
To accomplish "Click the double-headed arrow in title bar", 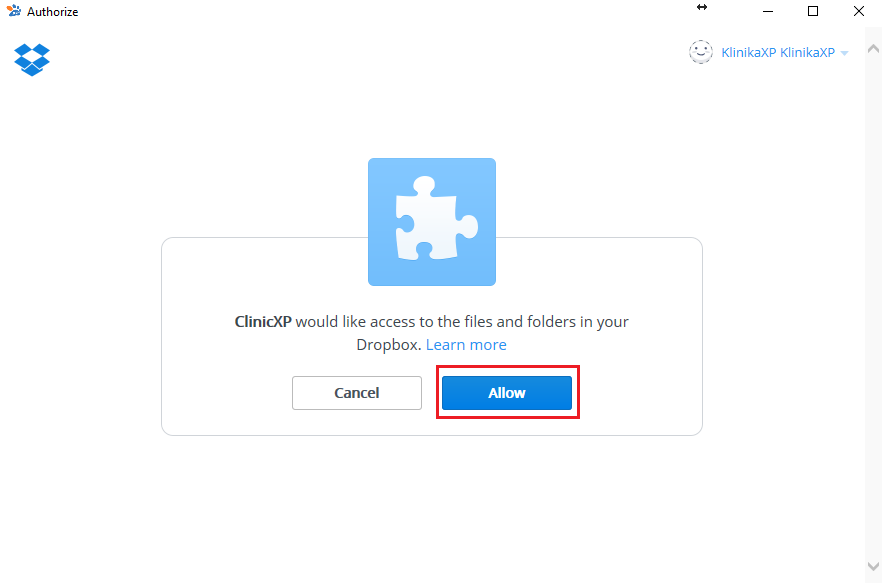I will (702, 7).
